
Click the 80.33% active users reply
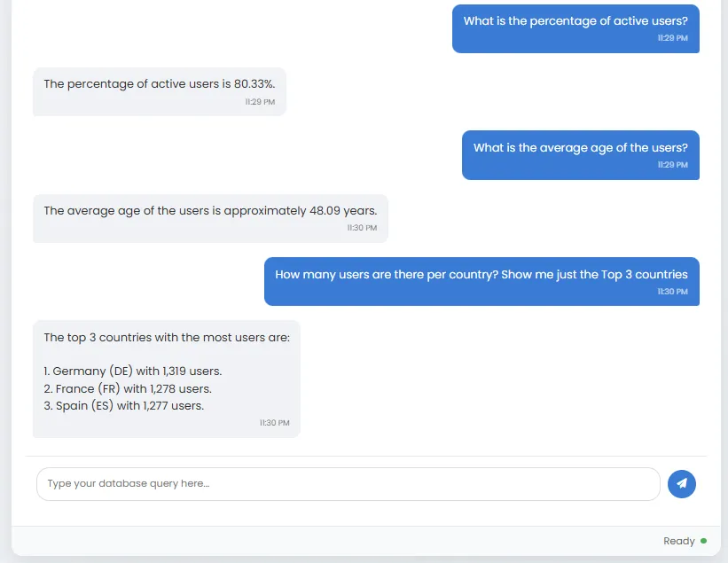(160, 84)
